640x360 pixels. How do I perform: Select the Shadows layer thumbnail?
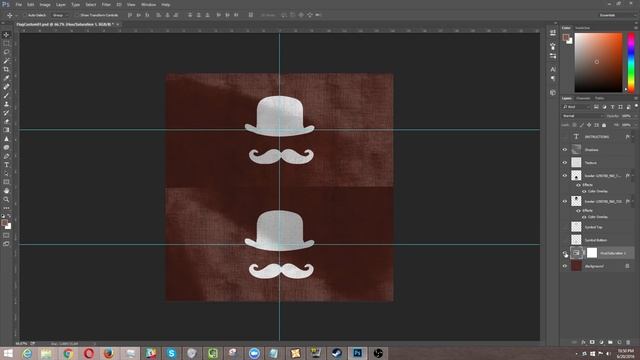[576, 149]
